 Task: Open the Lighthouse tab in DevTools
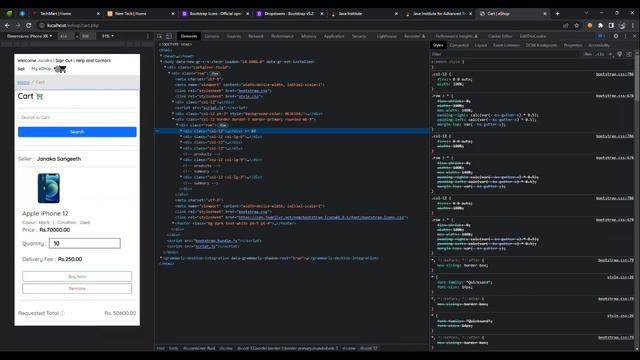point(387,36)
